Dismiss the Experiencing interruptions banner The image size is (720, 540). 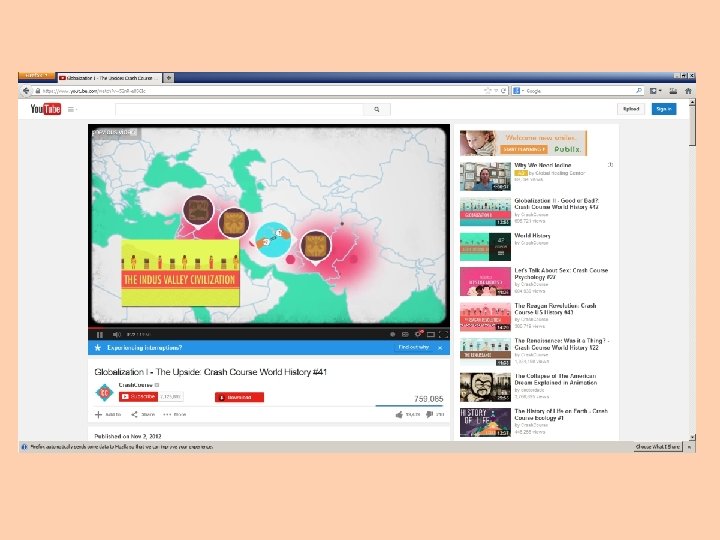point(440,348)
